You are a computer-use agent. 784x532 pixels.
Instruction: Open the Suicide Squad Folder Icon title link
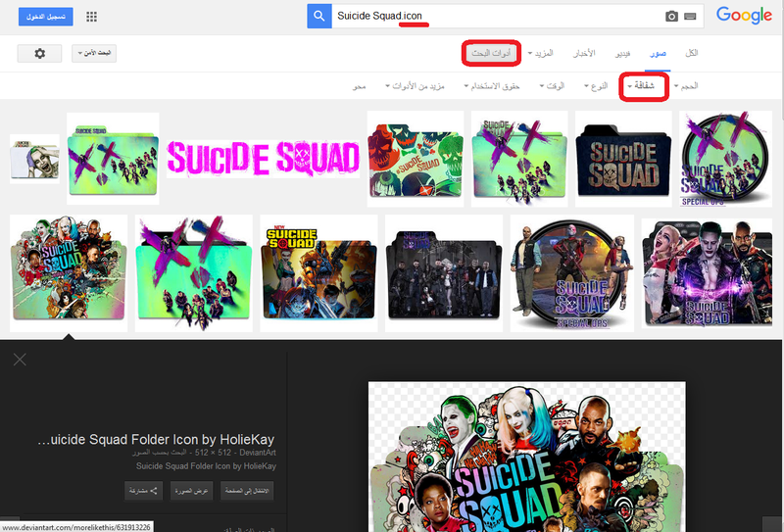156,440
